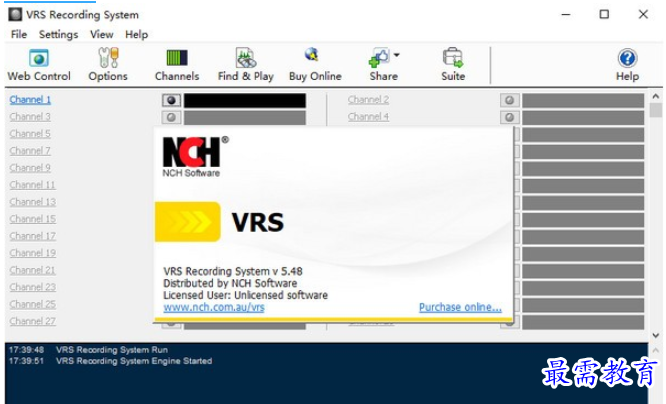666x404 pixels.
Task: Click the channel list scrollbar thumb
Action: tap(656, 110)
